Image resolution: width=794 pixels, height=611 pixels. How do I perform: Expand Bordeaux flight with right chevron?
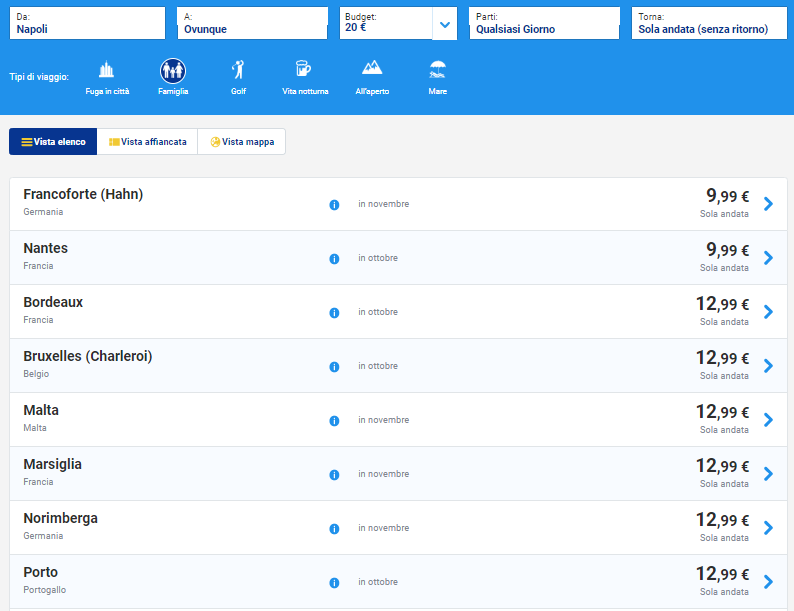pos(768,312)
